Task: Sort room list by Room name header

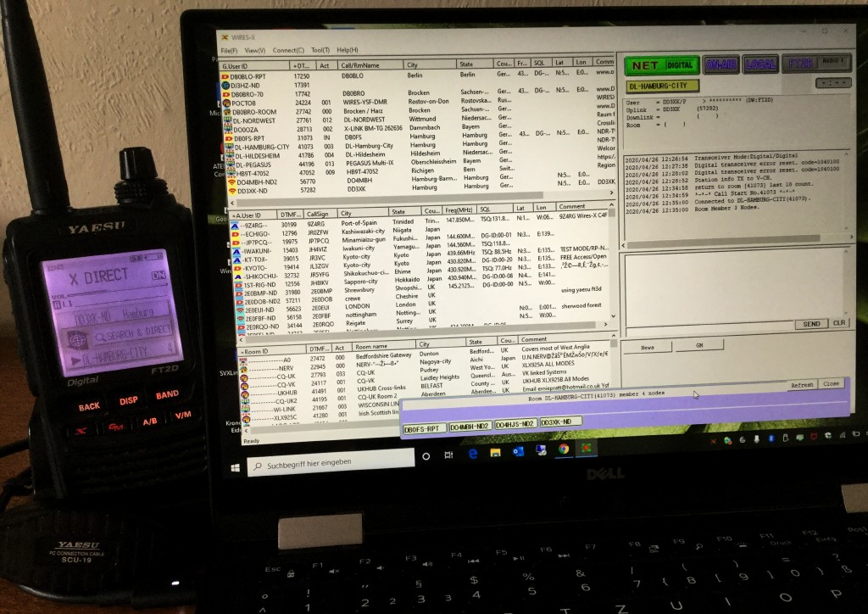Action: click(x=384, y=346)
